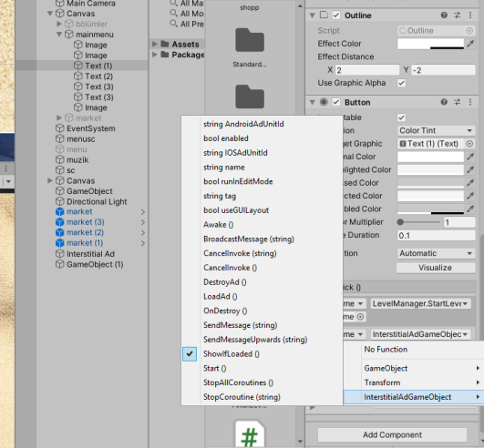Adjust the Color Multiplier slider handle
484x448 pixels.
pyautogui.click(x=400, y=222)
